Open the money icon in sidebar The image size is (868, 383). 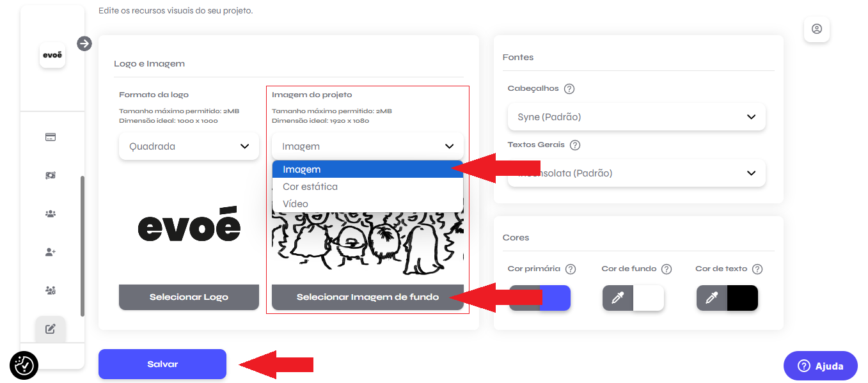(x=51, y=175)
